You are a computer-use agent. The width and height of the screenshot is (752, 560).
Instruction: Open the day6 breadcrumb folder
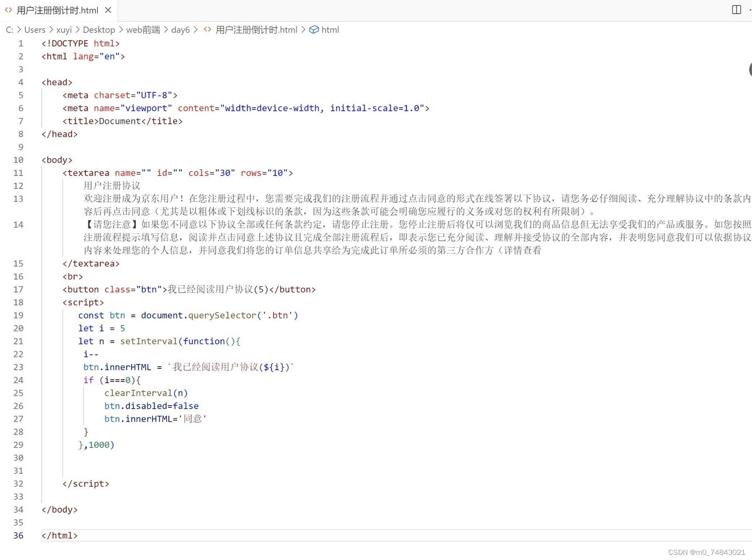click(x=180, y=30)
